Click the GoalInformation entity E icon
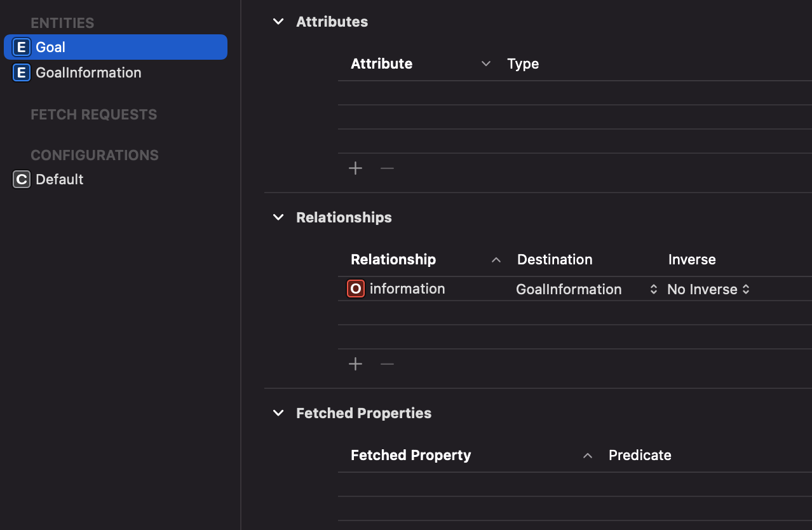The image size is (812, 530). tap(22, 72)
